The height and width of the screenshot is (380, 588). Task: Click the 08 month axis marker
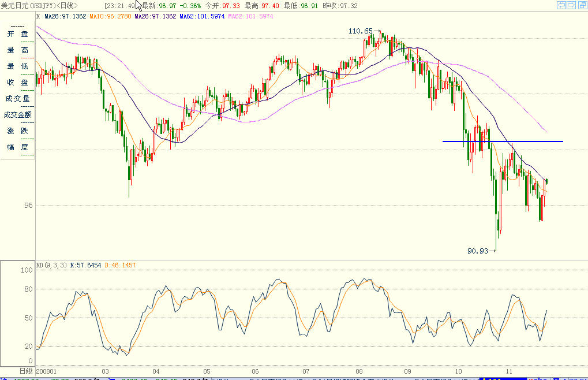(x=359, y=372)
